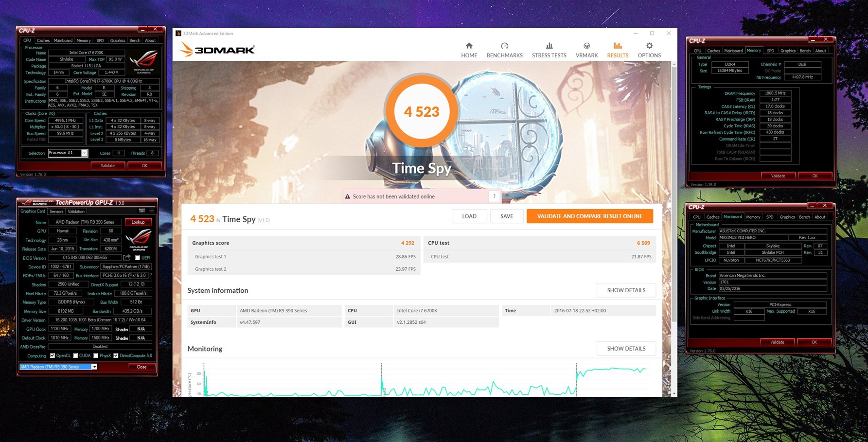This screenshot has width=868, height=442.
Task: Click the Graphics score value 4 292
Action: pyautogui.click(x=407, y=243)
